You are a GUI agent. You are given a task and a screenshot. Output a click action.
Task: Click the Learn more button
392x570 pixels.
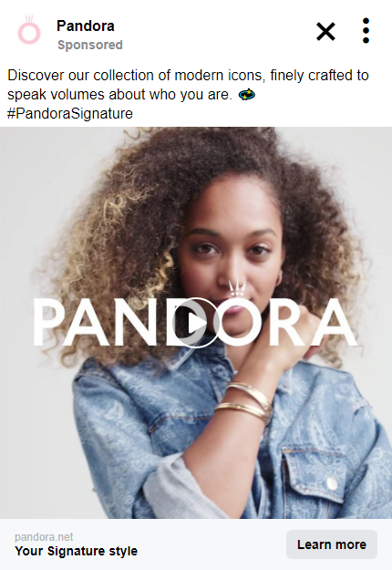pyautogui.click(x=331, y=544)
